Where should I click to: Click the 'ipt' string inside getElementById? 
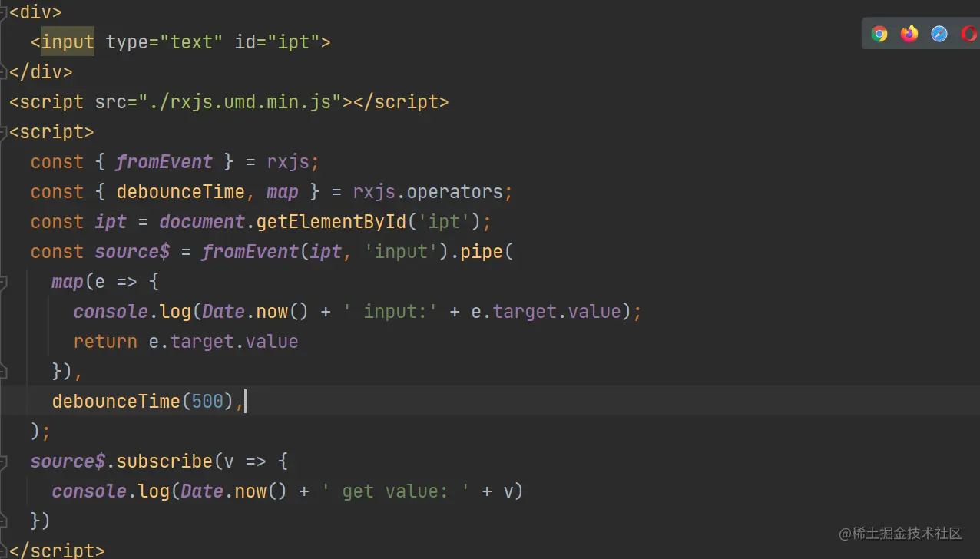(444, 222)
